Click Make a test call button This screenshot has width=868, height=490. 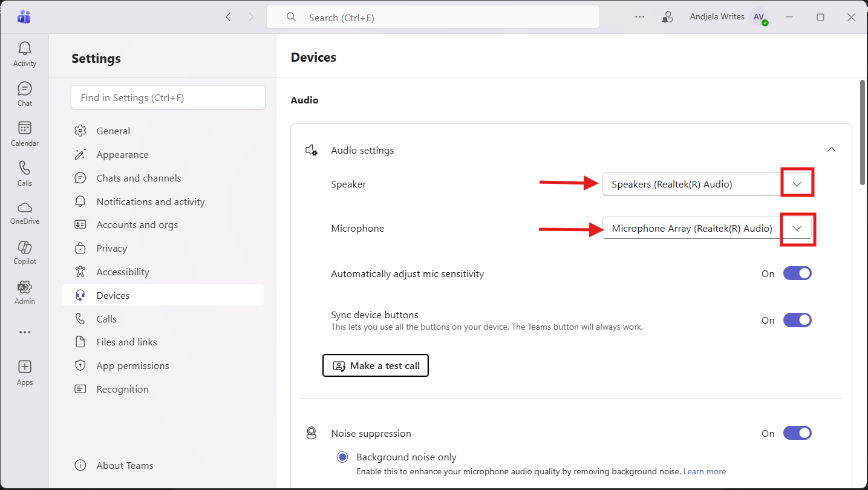[376, 365]
